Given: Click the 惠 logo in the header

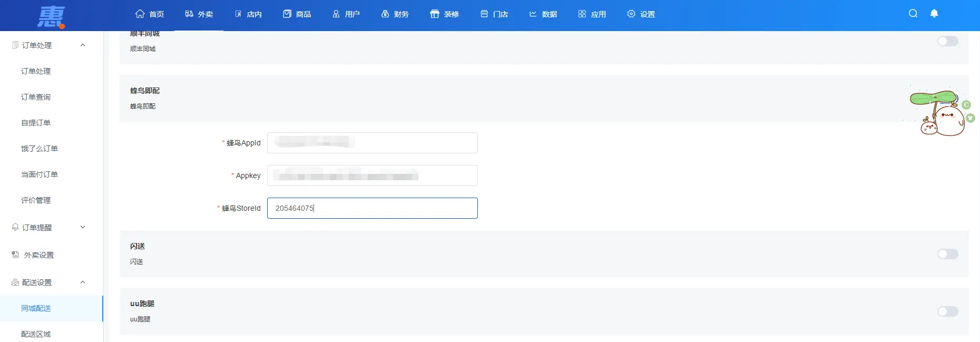Looking at the screenshot, I should (x=51, y=16).
